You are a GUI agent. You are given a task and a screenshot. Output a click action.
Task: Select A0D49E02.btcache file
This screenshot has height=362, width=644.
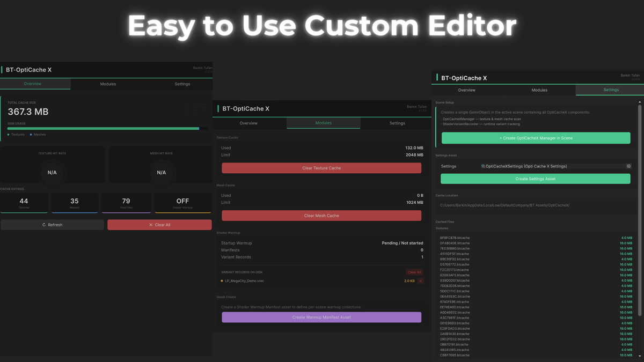pyautogui.click(x=455, y=313)
